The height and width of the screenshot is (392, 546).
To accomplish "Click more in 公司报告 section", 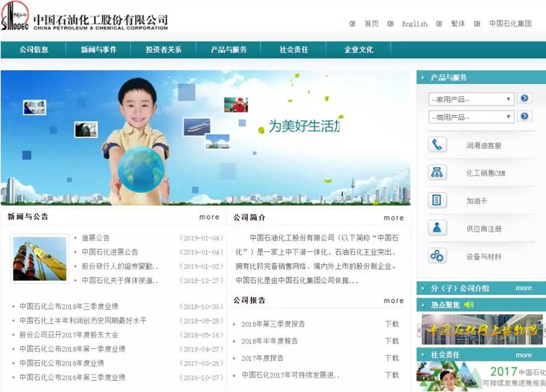I will pyautogui.click(x=394, y=301).
